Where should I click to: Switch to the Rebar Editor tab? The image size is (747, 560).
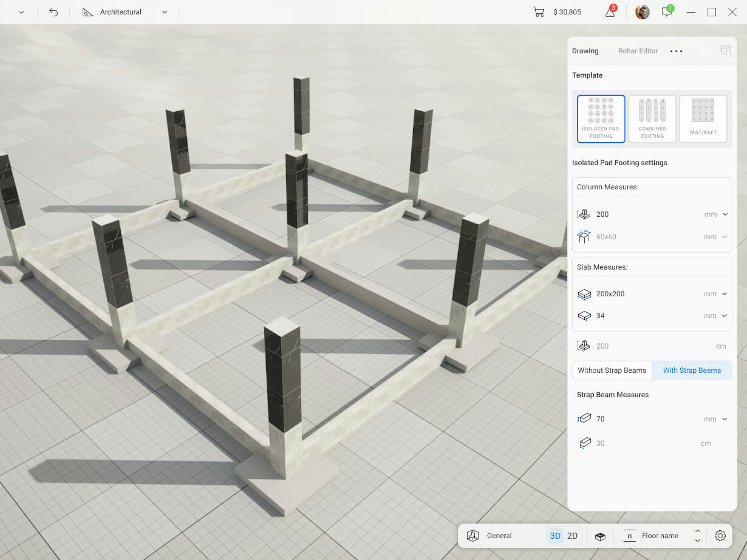tap(638, 51)
